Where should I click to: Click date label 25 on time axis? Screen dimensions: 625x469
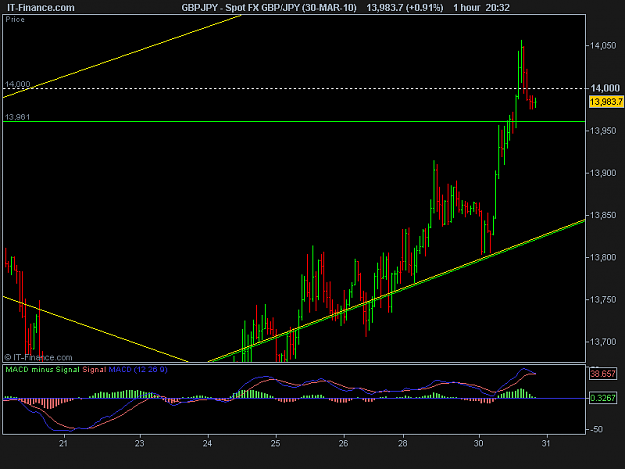pyautogui.click(x=275, y=443)
